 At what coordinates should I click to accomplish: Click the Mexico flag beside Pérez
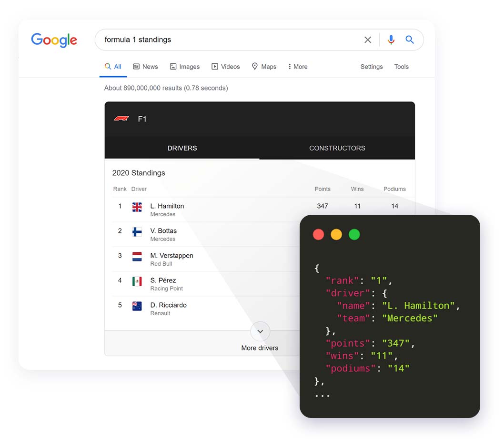coord(137,281)
